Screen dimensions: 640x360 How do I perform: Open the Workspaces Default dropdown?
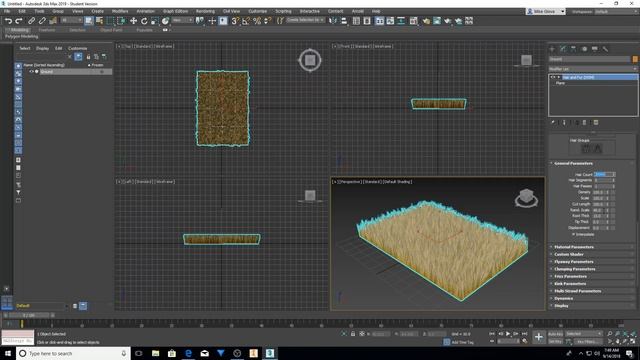click(x=616, y=11)
